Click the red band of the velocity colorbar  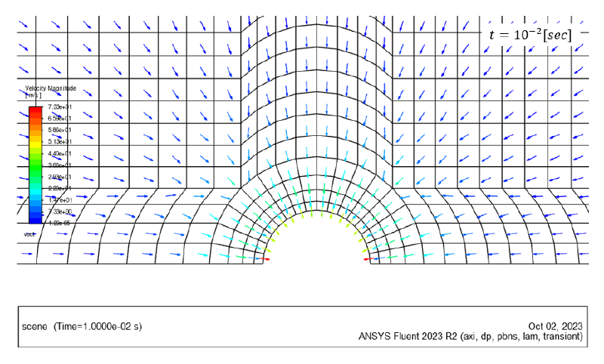tap(35, 111)
